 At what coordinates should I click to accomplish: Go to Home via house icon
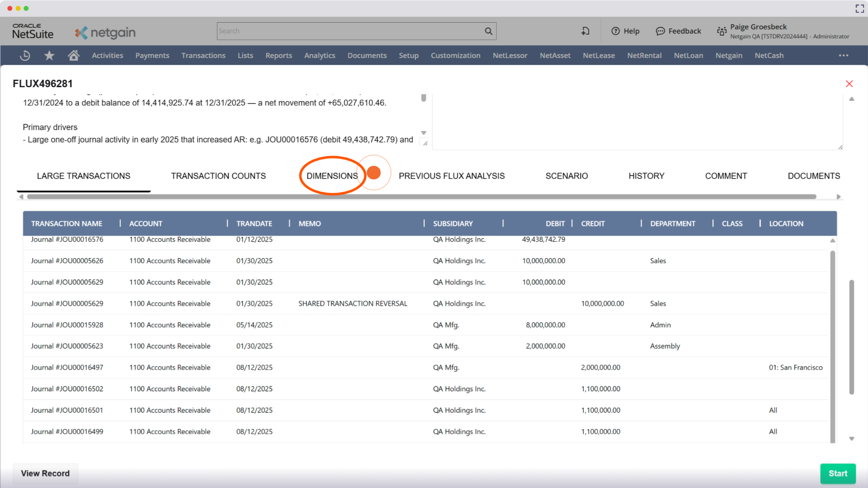click(73, 56)
